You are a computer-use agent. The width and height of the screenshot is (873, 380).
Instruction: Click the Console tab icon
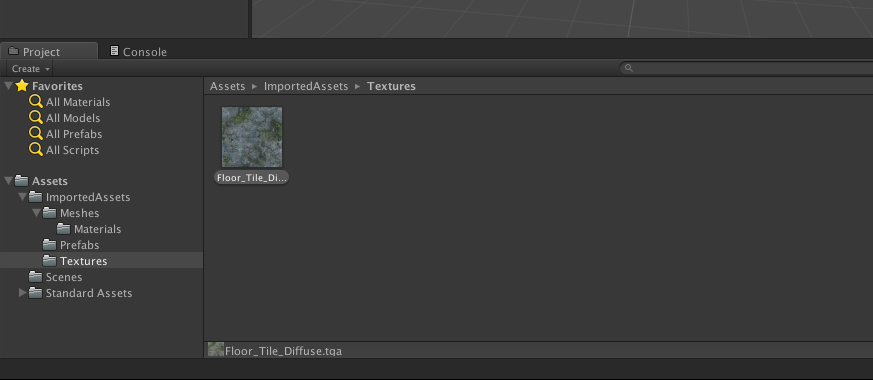tap(114, 51)
